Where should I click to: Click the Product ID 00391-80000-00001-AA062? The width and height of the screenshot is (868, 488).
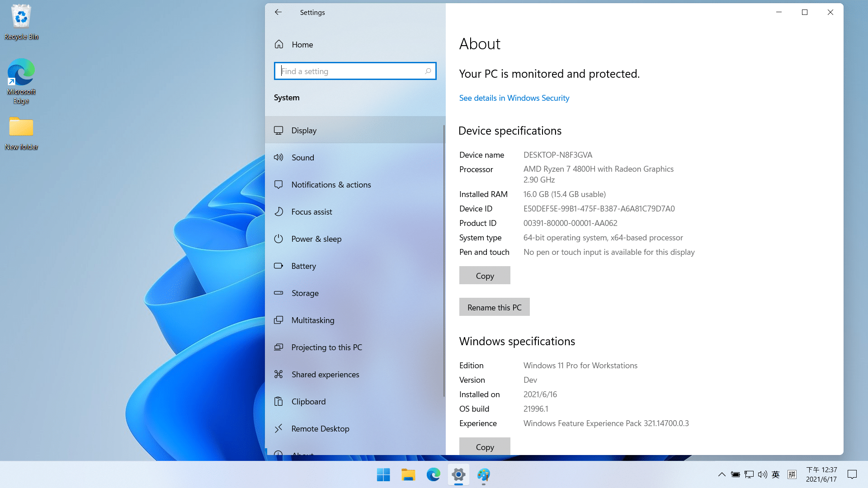click(570, 223)
